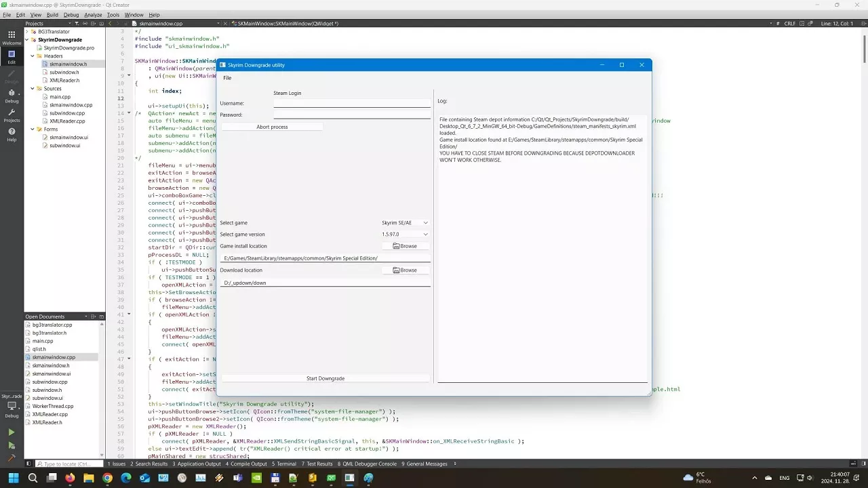Collapse the Sources folder in tree
The height and width of the screenshot is (488, 868).
(x=33, y=89)
